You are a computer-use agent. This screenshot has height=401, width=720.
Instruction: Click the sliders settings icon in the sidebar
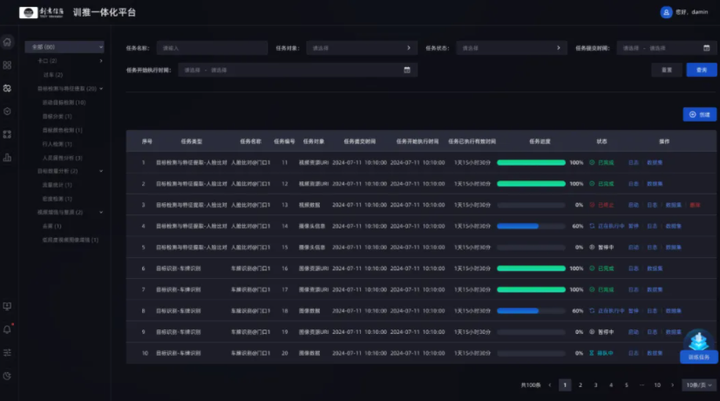[x=7, y=352]
